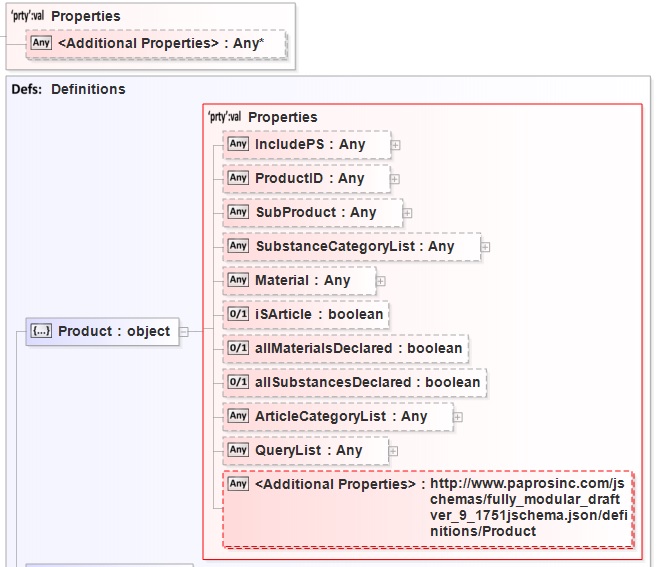Click the 0/1 icon beside allSubstancesDeclared
Viewport: 662px width, 567px height.
click(238, 382)
